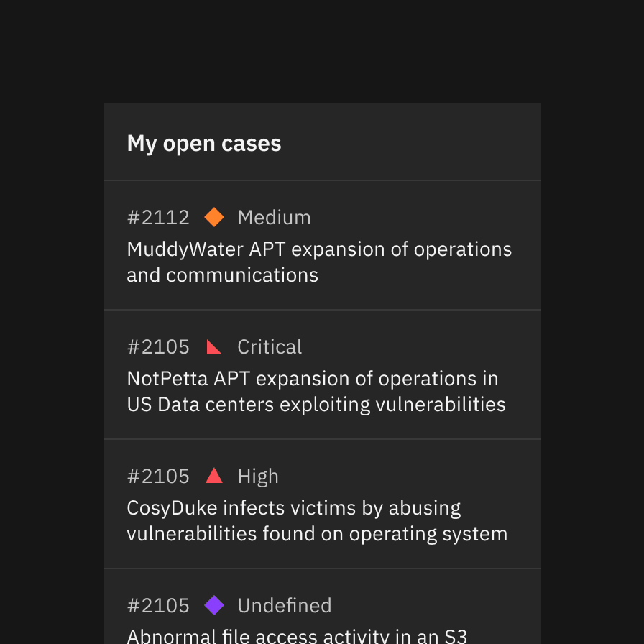Click 'US Data centers exploiting vulnerabilities' text
This screenshot has height=644, width=644.
[316, 405]
